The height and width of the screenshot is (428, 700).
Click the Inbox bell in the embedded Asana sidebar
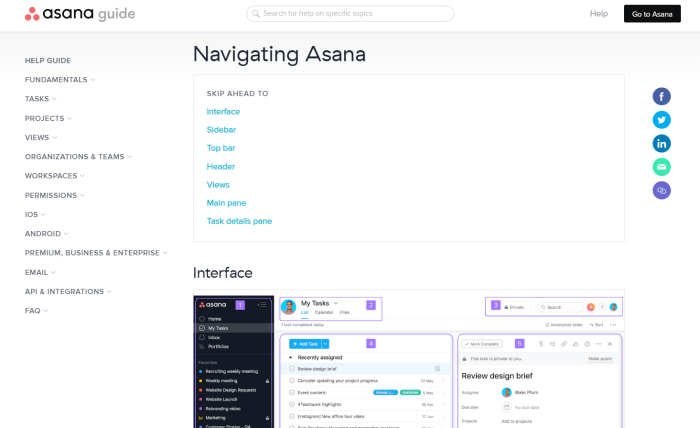click(x=202, y=337)
